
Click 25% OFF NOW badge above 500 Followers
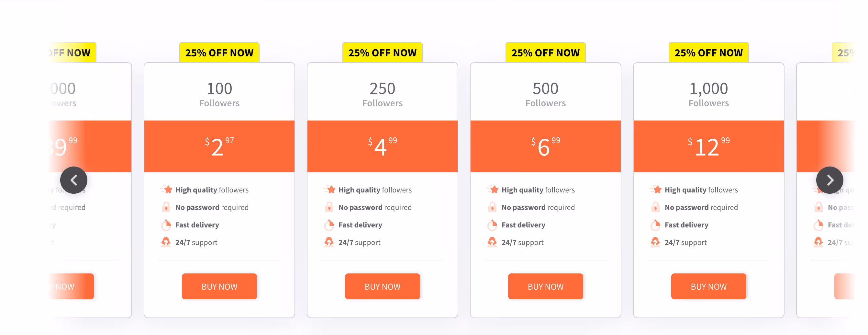(x=546, y=52)
